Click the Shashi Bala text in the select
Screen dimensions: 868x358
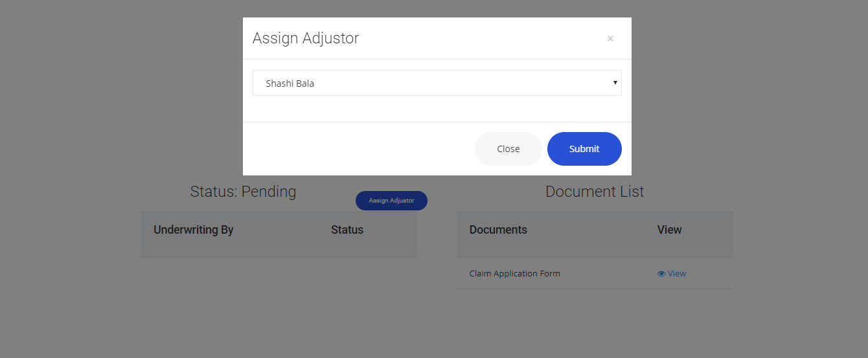point(290,84)
